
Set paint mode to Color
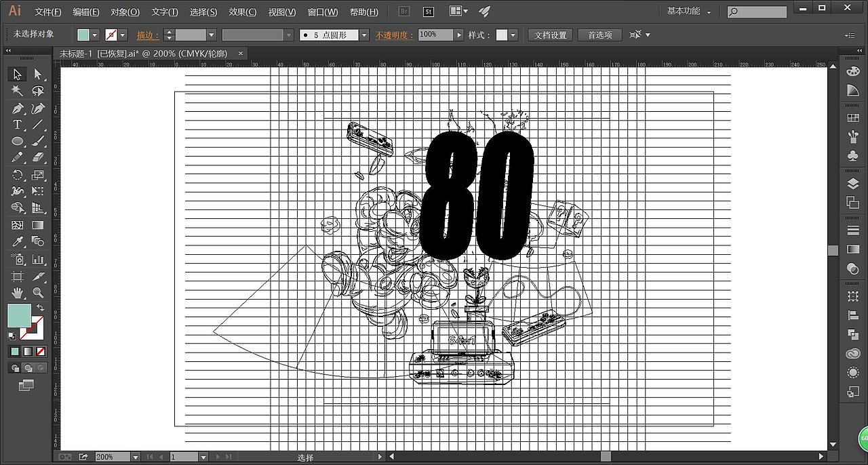[x=15, y=351]
